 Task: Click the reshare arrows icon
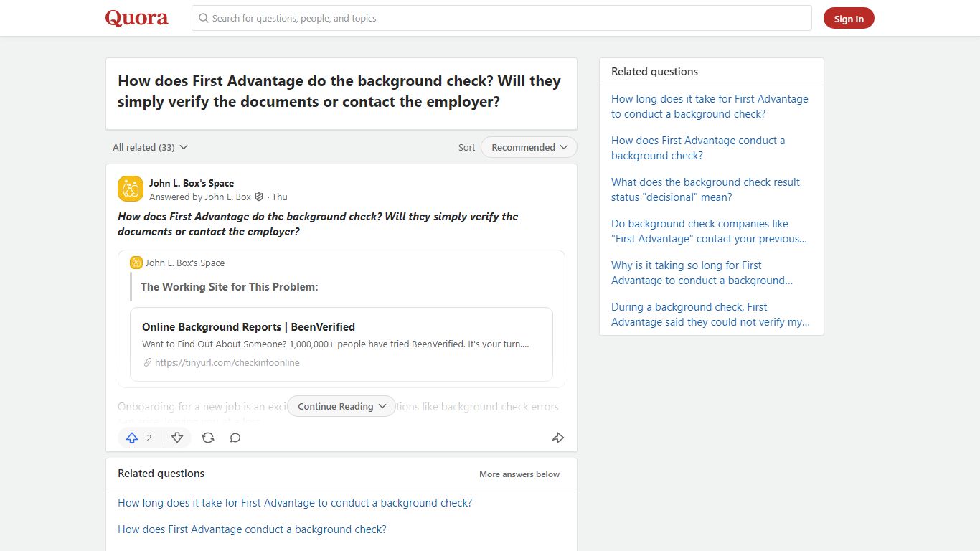208,438
